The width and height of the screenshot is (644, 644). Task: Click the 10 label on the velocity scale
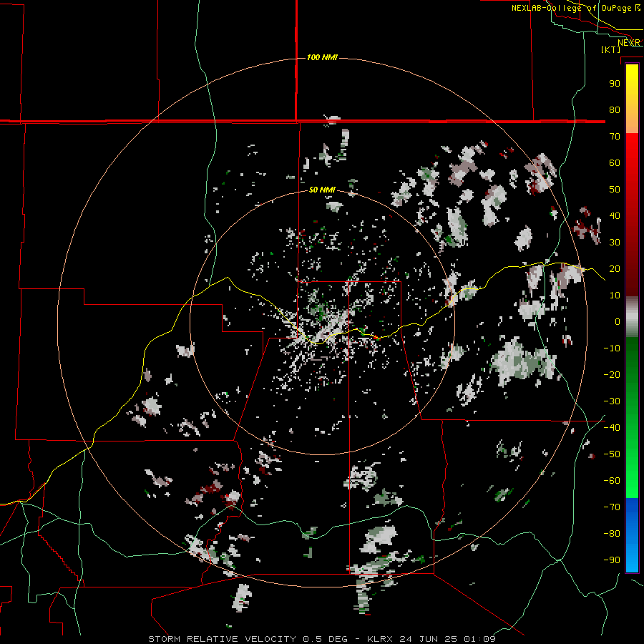pos(615,296)
